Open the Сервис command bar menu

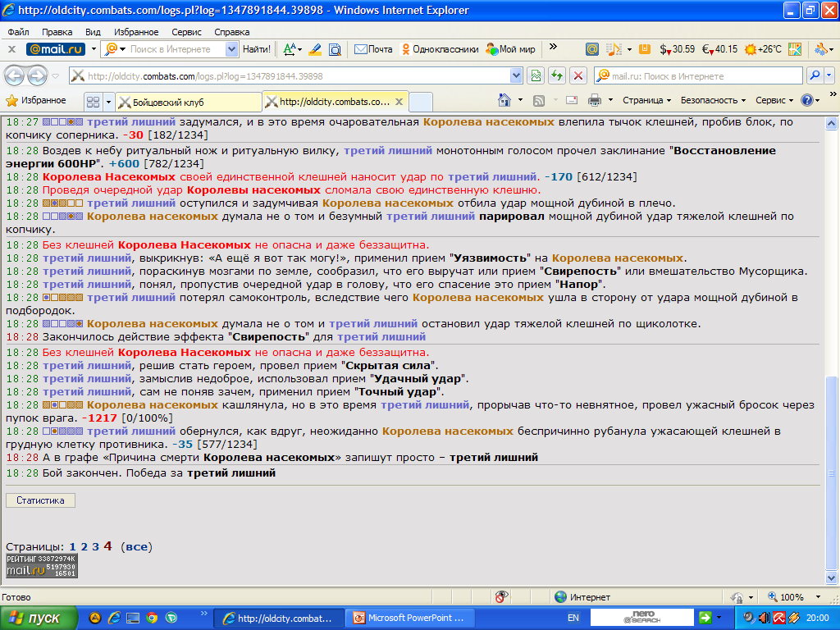[774, 100]
